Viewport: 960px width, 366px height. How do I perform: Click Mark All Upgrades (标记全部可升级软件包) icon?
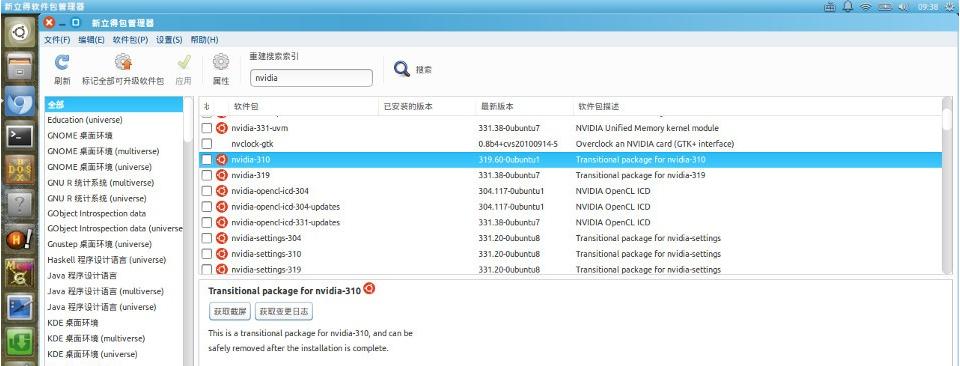tap(123, 62)
